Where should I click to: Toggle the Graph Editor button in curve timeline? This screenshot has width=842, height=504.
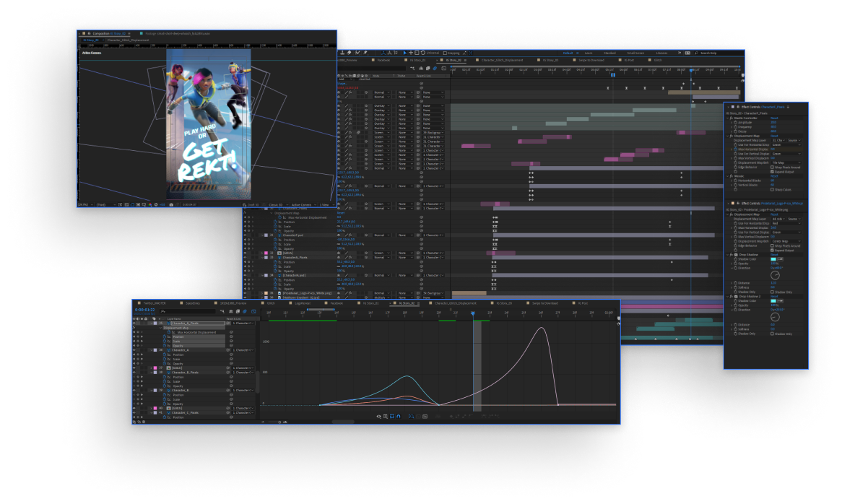tap(253, 311)
